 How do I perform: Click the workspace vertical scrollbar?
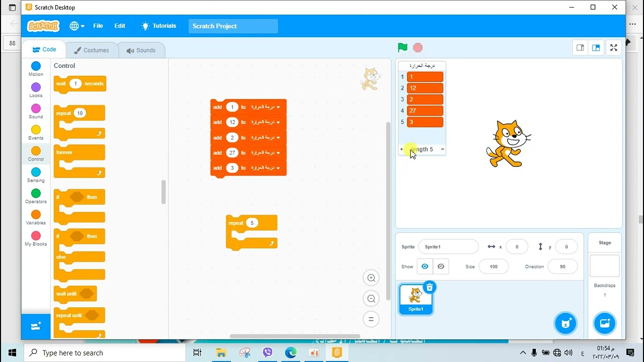click(x=388, y=211)
